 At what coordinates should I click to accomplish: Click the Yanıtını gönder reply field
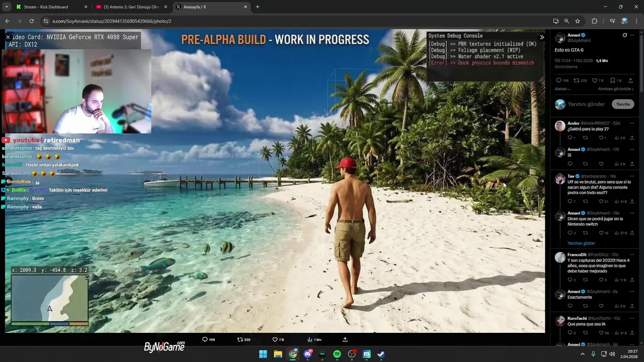(x=587, y=104)
